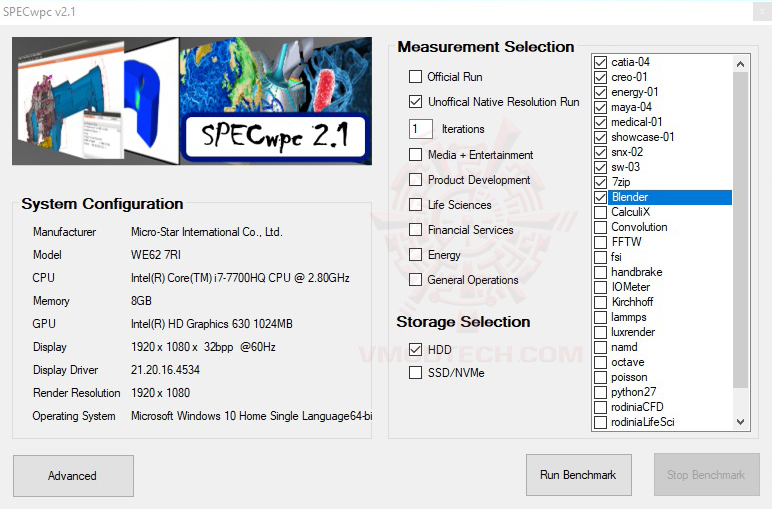Enable the Official Run checkbox
The width and height of the screenshot is (772, 509).
tap(415, 77)
